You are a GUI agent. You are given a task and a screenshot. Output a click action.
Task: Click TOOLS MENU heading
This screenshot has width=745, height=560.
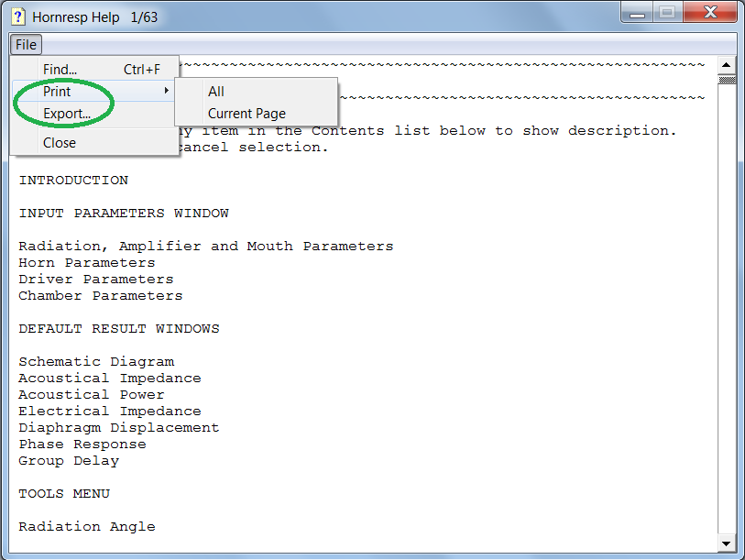[64, 493]
